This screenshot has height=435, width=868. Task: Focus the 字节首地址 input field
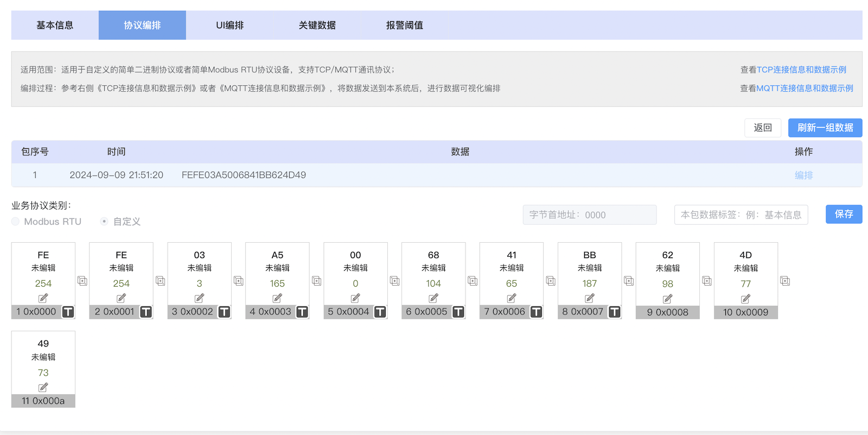pos(590,215)
